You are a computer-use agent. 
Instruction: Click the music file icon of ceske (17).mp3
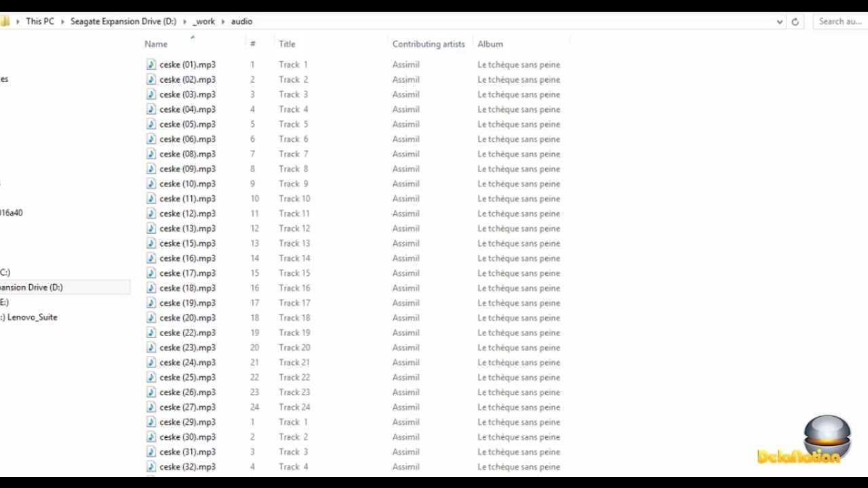point(151,273)
